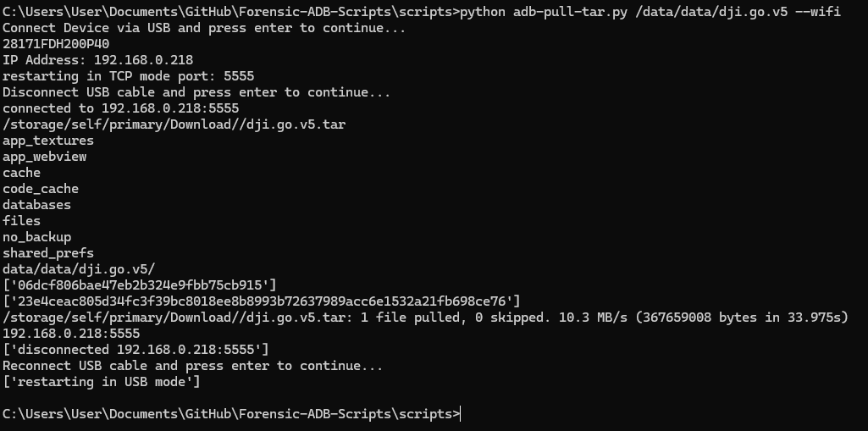Screen dimensions: 868x431
Task: Click the shared_prefs directory entry
Action: coord(48,253)
